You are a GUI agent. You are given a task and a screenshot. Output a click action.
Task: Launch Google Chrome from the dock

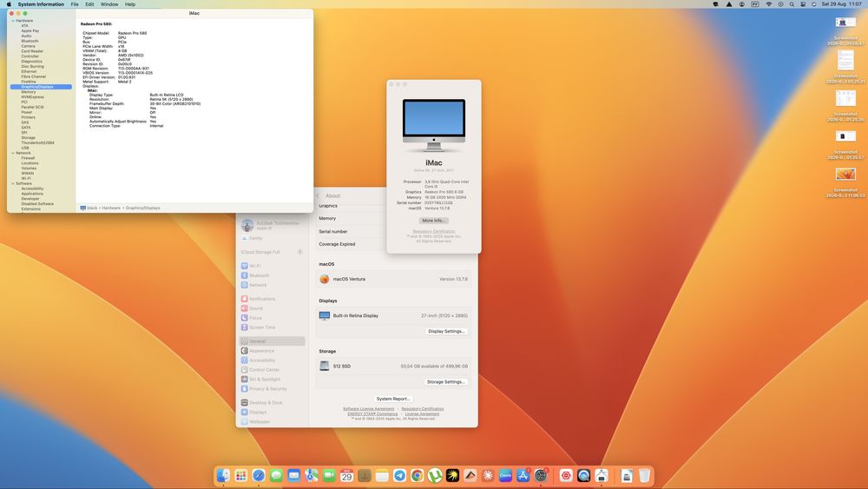[418, 475]
